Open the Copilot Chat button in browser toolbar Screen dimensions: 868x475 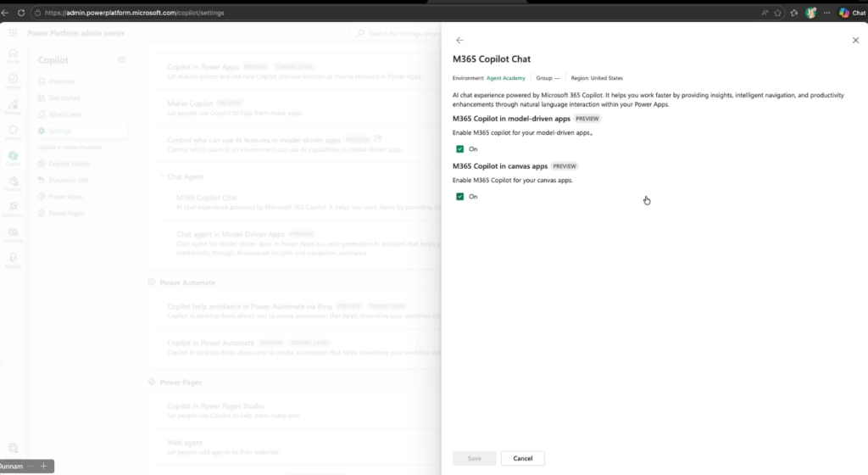pyautogui.click(x=853, y=13)
